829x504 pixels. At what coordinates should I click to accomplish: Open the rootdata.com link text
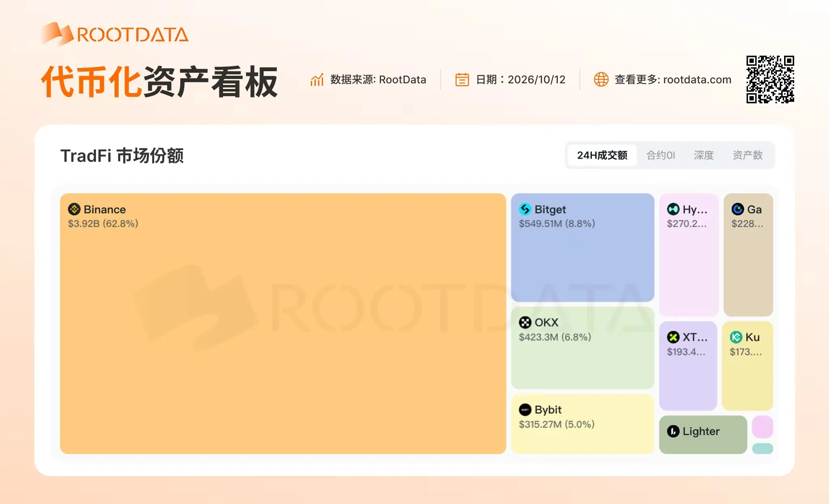click(x=697, y=80)
